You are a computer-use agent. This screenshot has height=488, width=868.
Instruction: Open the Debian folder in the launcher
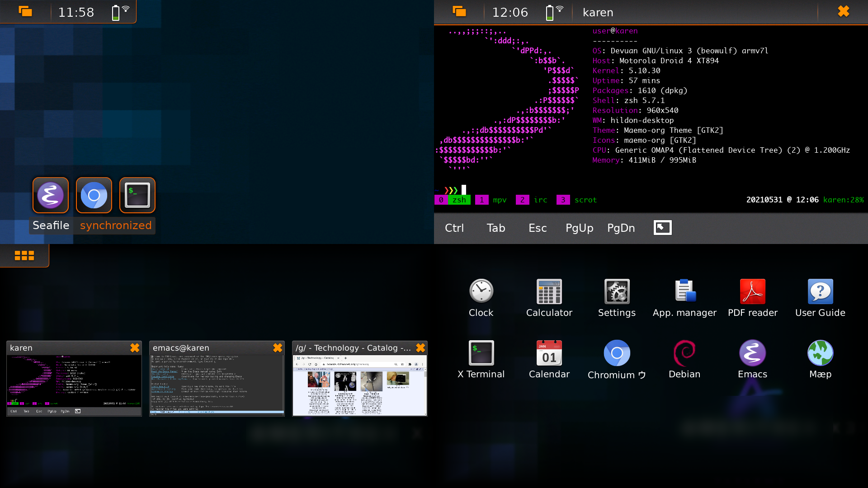(685, 360)
